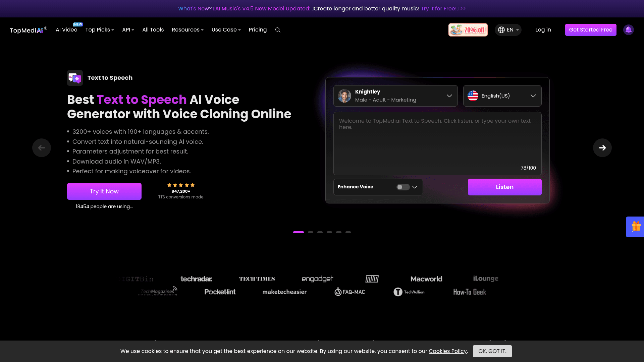Viewport: 644px width, 362px height.
Task: Go to previous slide arrow
Action: point(42,148)
